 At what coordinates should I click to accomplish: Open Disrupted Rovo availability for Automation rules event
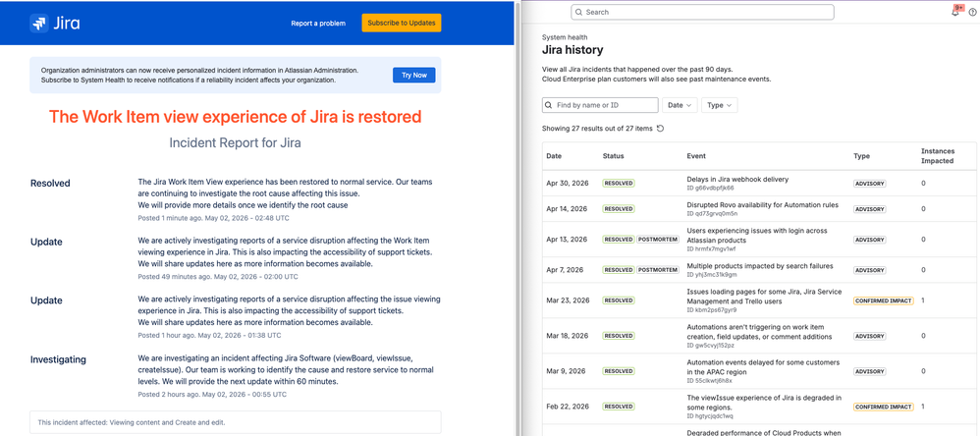click(x=763, y=205)
